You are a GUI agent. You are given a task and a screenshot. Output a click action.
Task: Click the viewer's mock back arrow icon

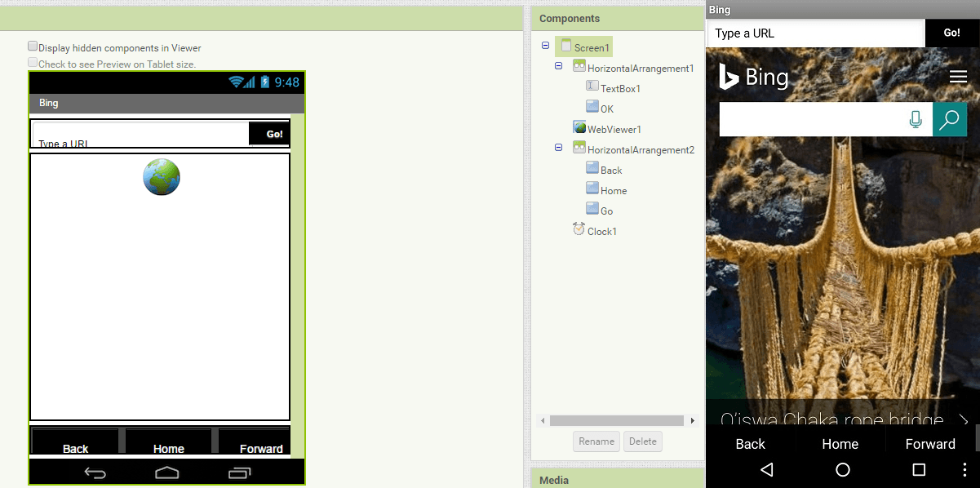pos(95,472)
